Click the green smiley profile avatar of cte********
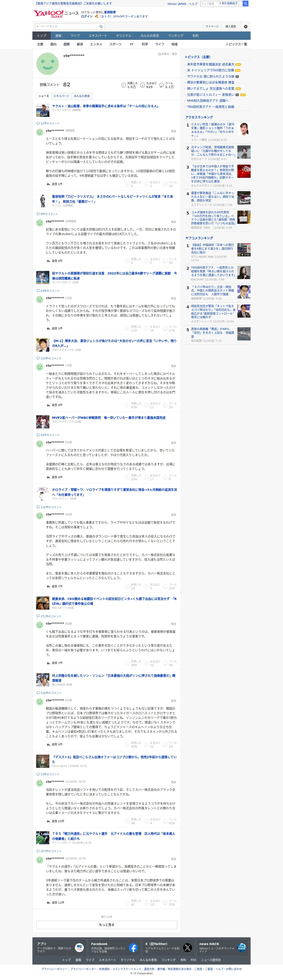 coord(47,64)
